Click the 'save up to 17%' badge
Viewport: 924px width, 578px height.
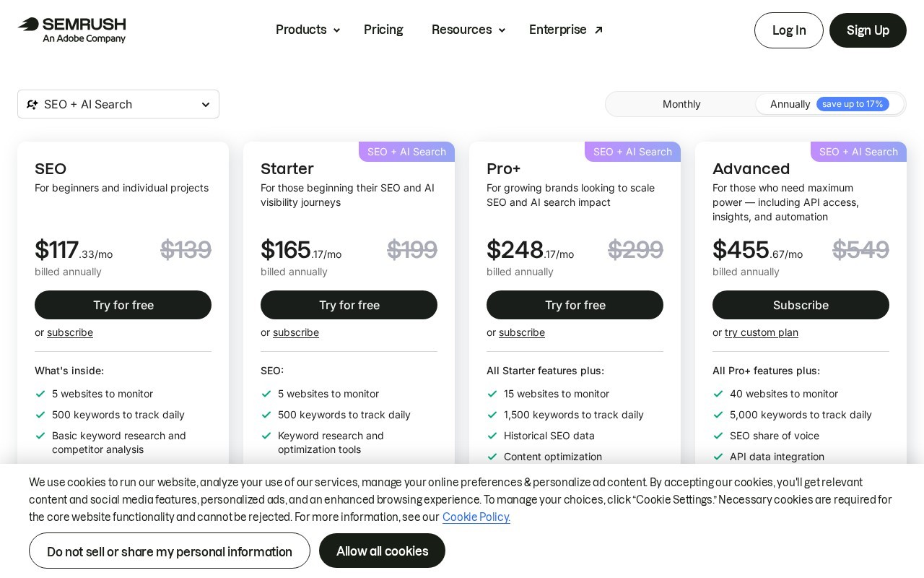pos(853,104)
